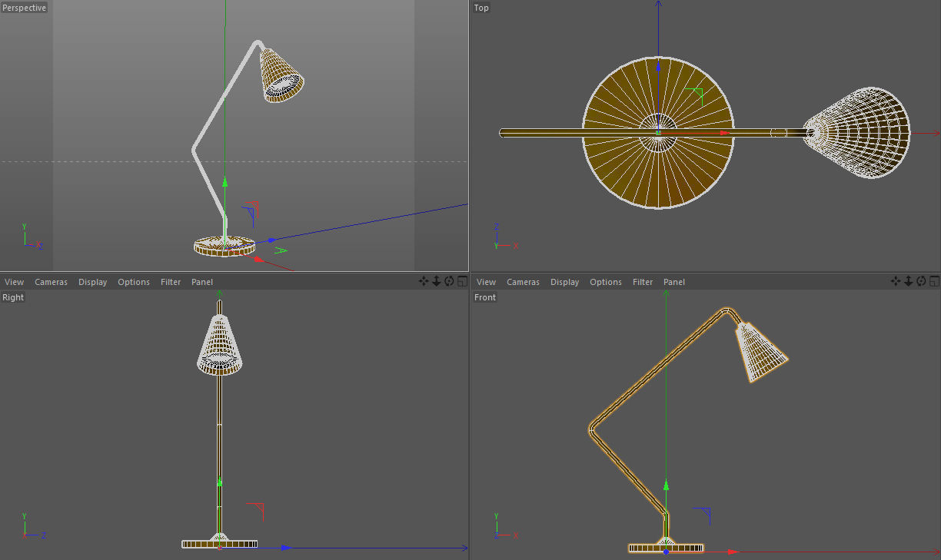Click the rotate camera icon of Front viewport
Screen dimensions: 941x560
[x=921, y=281]
